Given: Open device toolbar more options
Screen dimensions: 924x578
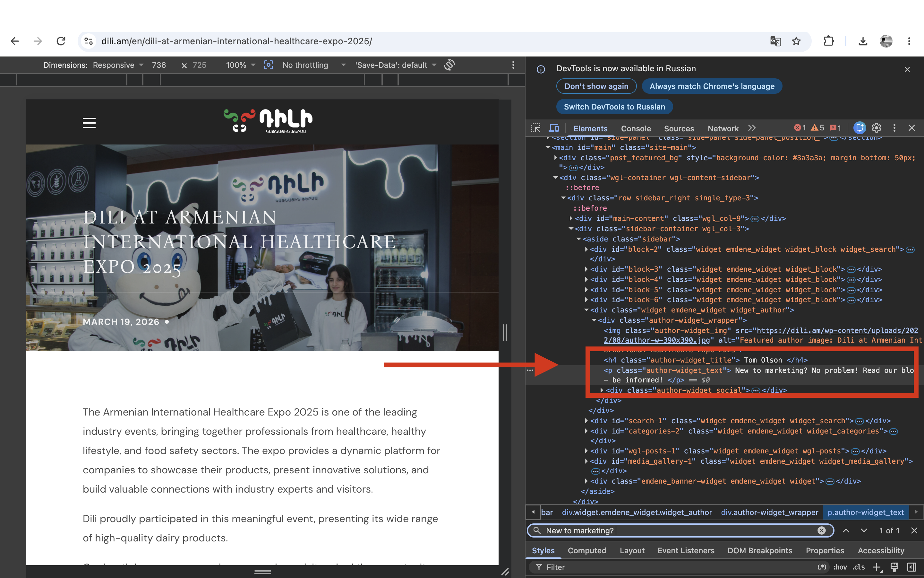Looking at the screenshot, I should tap(513, 65).
